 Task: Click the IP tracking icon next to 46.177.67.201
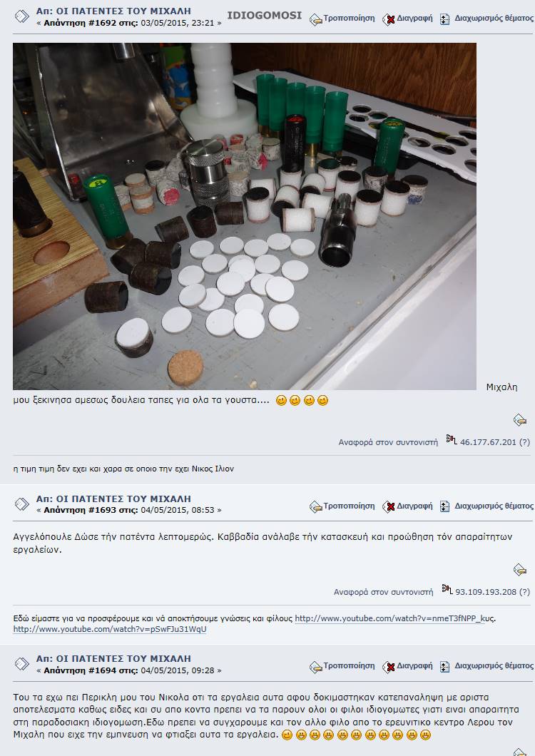(451, 439)
